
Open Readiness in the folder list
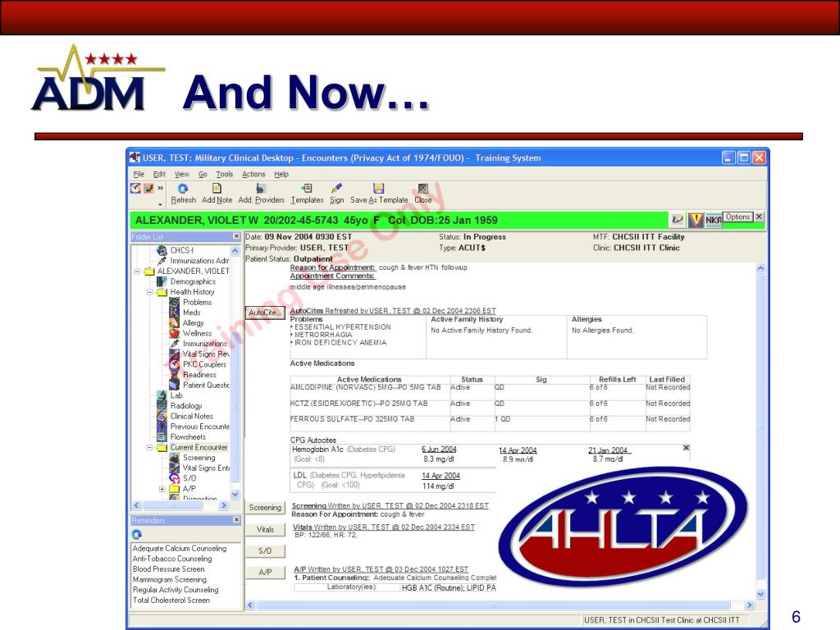tap(199, 374)
